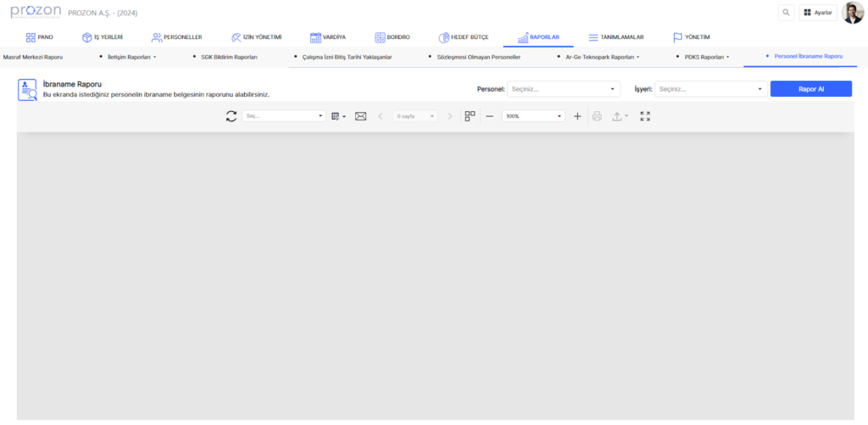The width and height of the screenshot is (868, 425).
Task: Toggle the multi-page thumbnail view icon
Action: 470,116
